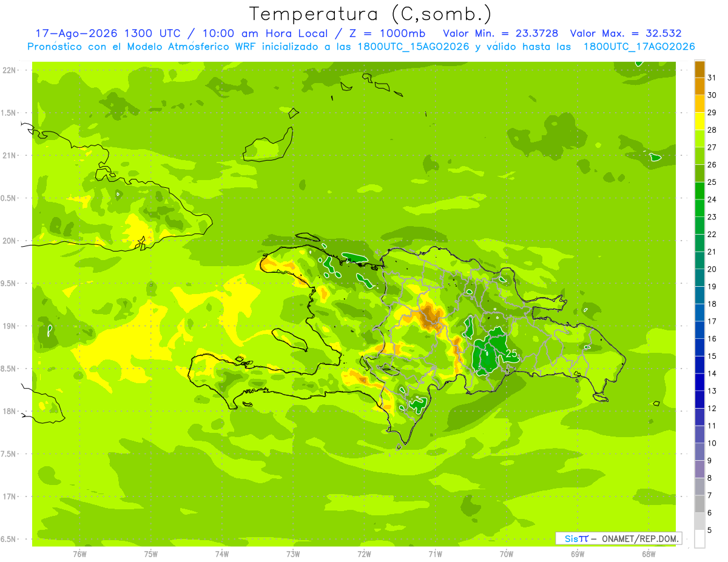The width and height of the screenshot is (728, 562).
Task: Click the 'Z = 1000mb' level text
Action: point(386,33)
